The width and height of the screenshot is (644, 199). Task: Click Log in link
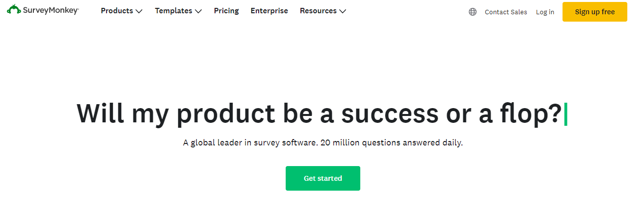click(x=545, y=12)
